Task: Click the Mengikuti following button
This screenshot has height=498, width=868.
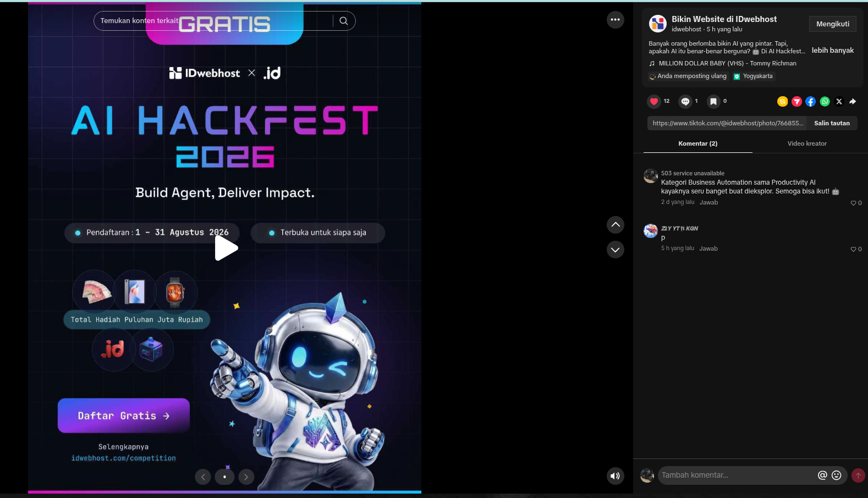Action: [x=833, y=24]
